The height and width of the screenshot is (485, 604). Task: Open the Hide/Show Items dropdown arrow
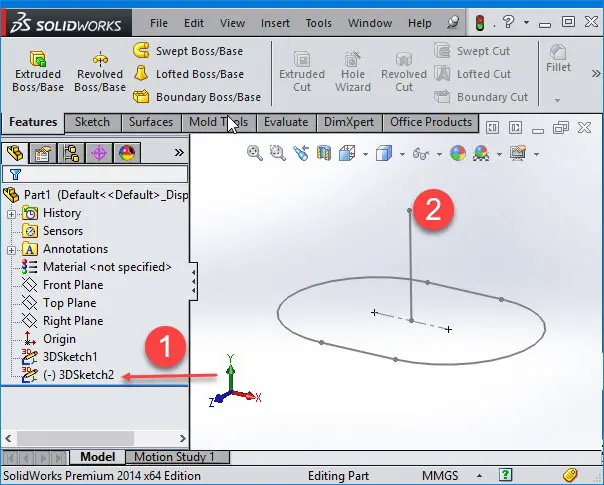pos(439,154)
